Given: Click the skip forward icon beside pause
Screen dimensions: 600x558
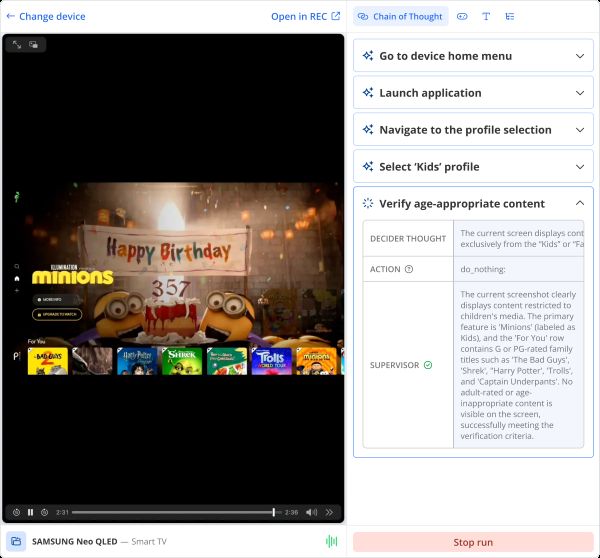Looking at the screenshot, I should coord(45,512).
